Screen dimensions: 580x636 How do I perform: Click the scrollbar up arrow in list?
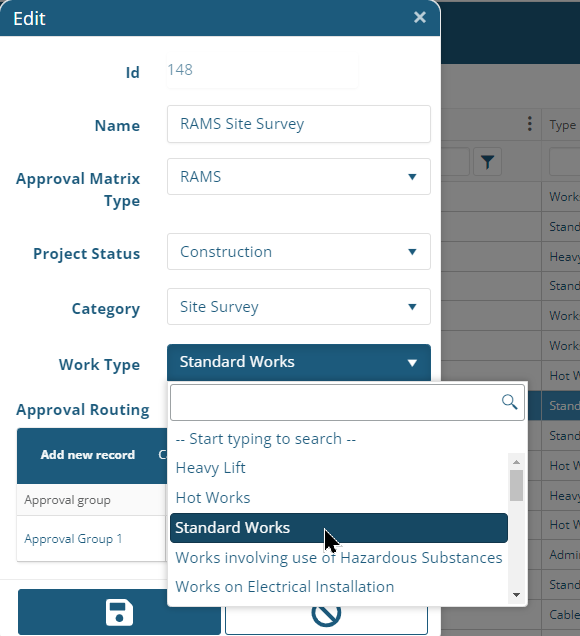(x=516, y=462)
